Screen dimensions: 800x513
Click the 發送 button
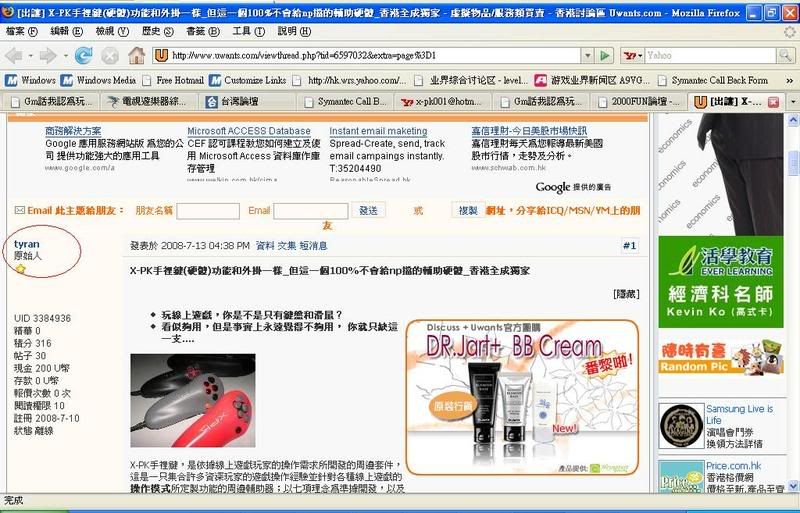click(368, 210)
